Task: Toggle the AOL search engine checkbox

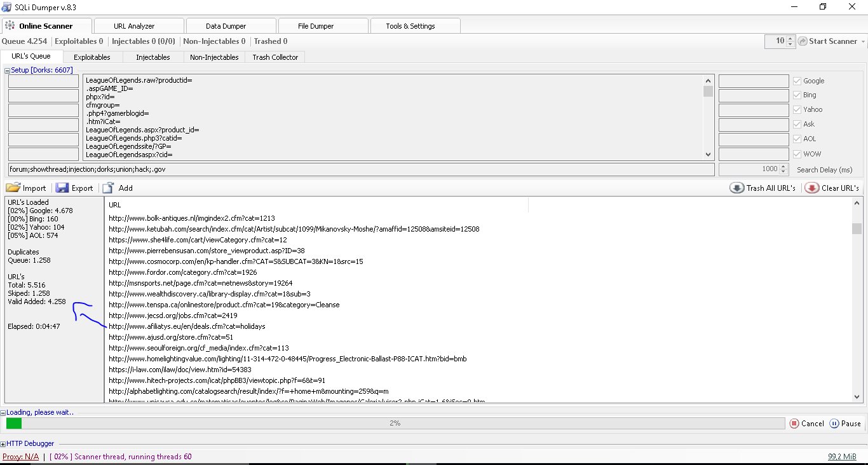Action: click(797, 139)
